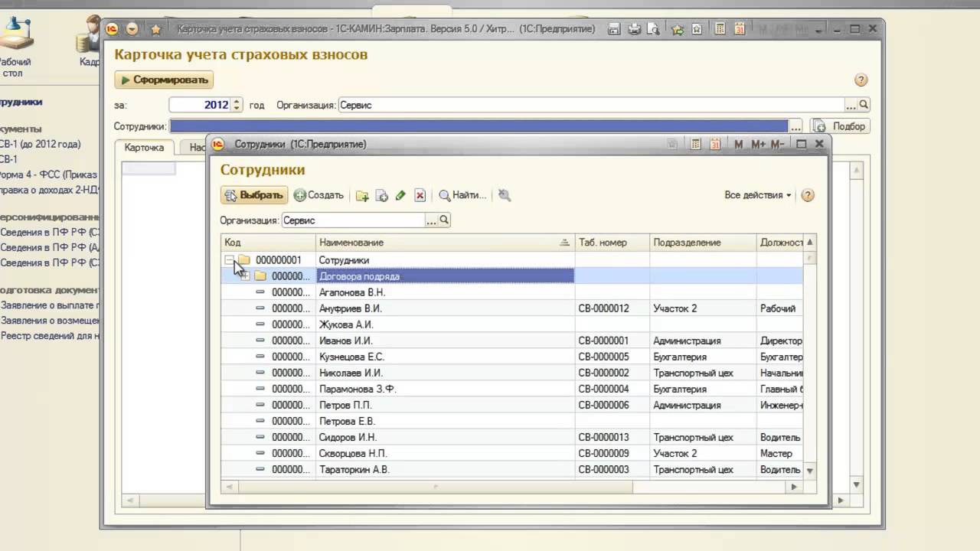980x551 pixels.
Task: Click the favorites star beside the main window title
Action: [x=156, y=29]
